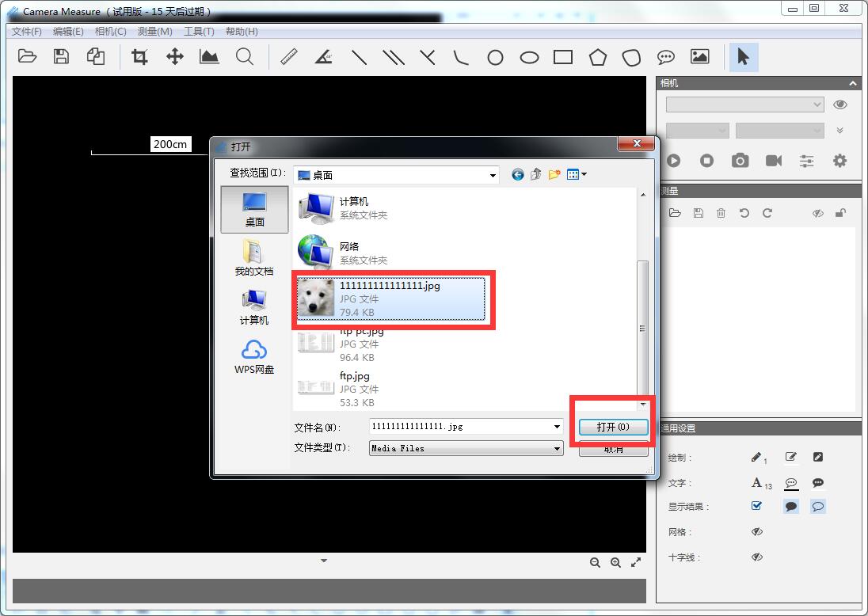Click the 打开(O) button in the dialog
Viewport: 868px width, 616px height.
613,427
